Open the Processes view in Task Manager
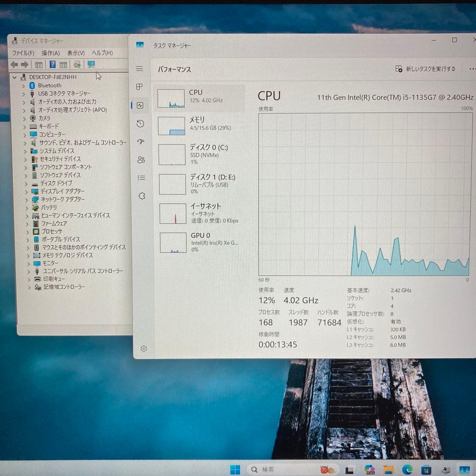Viewport: 476px width, 476px height. pyautogui.click(x=139, y=87)
